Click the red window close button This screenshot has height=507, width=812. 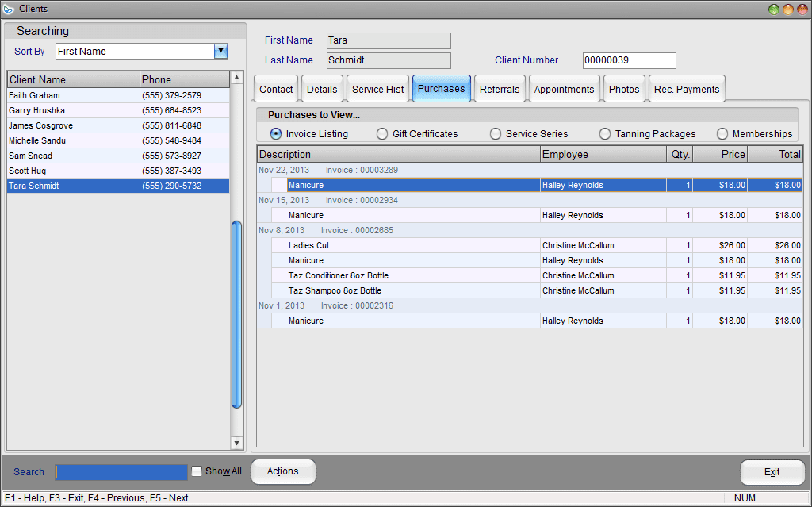pos(802,10)
